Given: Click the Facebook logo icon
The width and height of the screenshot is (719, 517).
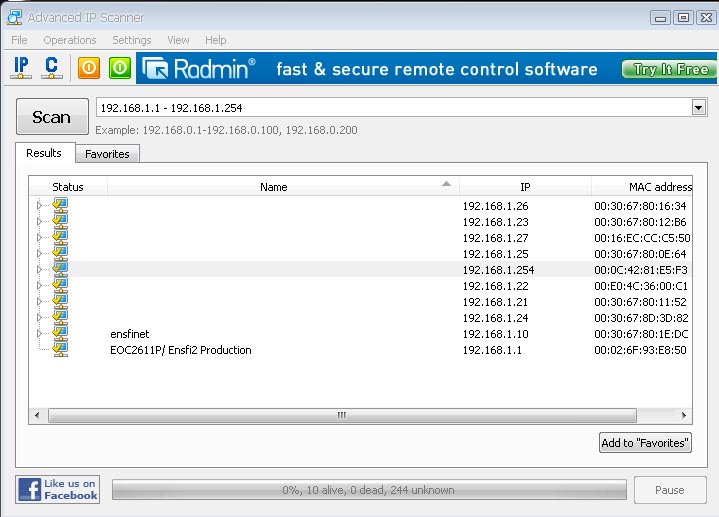Looking at the screenshot, I should (x=30, y=489).
